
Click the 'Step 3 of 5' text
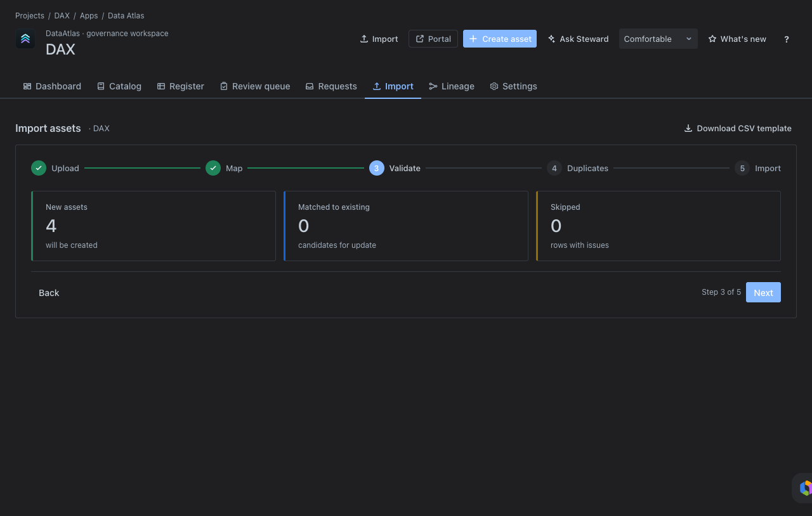(x=721, y=292)
